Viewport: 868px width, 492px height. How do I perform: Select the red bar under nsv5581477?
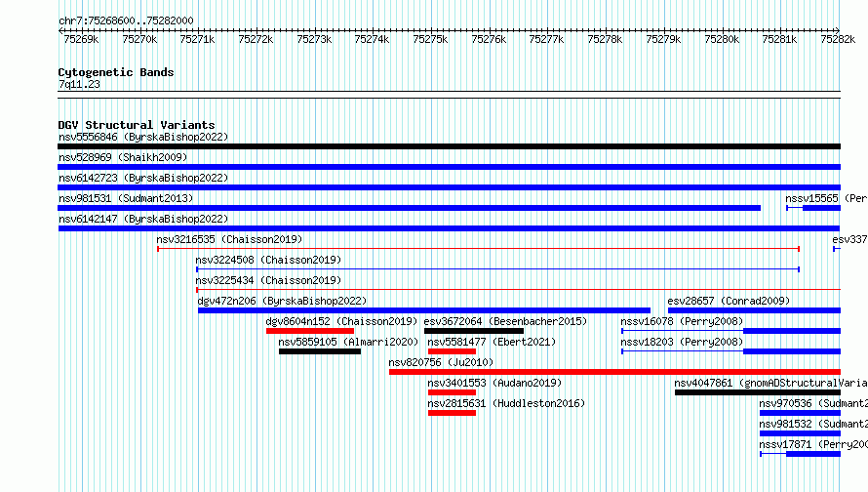(x=452, y=351)
